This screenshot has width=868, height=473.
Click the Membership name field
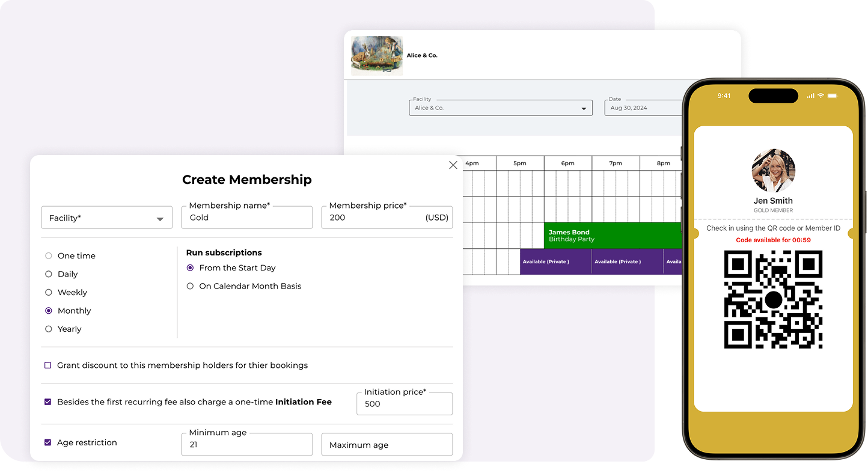[246, 218]
